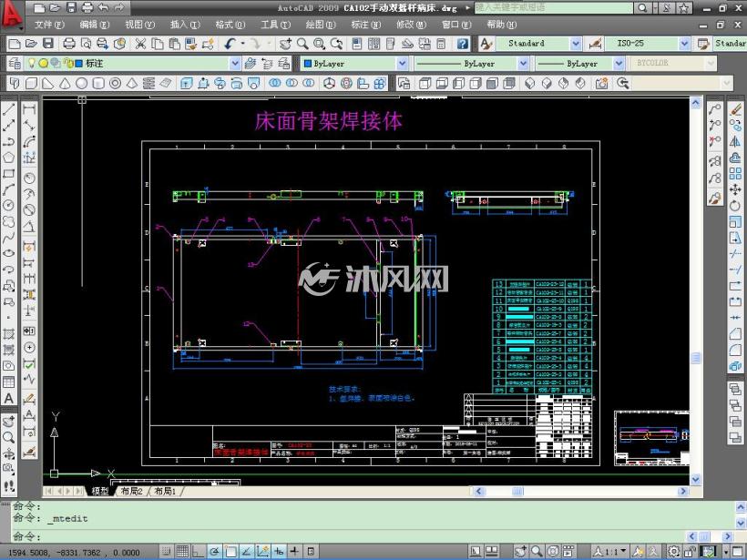Select the Erase tool in Modify toolbar
Viewport: 747px width, 560px height.
(x=736, y=109)
